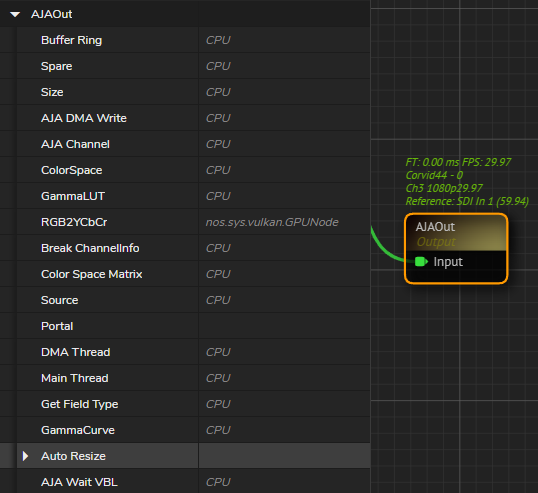Click the CPU value of GammaCurve
This screenshot has height=493, width=538.
(x=218, y=430)
